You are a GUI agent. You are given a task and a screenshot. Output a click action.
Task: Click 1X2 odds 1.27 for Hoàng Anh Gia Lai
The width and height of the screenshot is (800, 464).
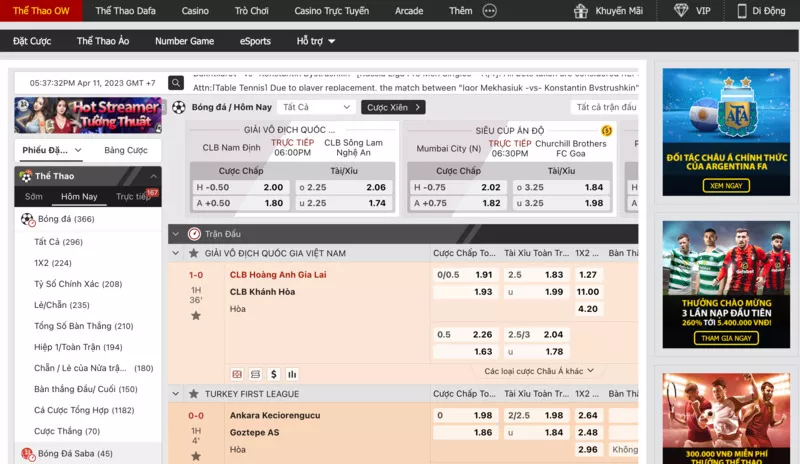click(588, 275)
